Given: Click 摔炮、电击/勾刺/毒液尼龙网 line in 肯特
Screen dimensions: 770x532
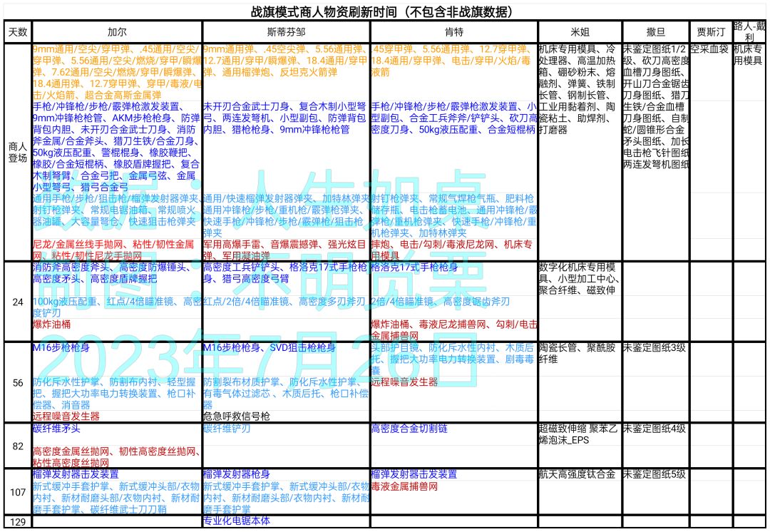Looking at the screenshot, I should pyautogui.click(x=452, y=244).
